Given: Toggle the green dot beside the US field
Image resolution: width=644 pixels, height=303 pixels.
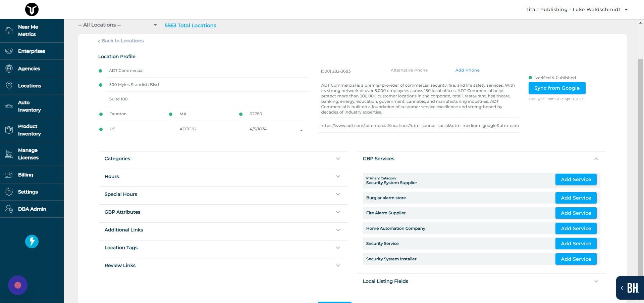Looking at the screenshot, I should (x=101, y=129).
